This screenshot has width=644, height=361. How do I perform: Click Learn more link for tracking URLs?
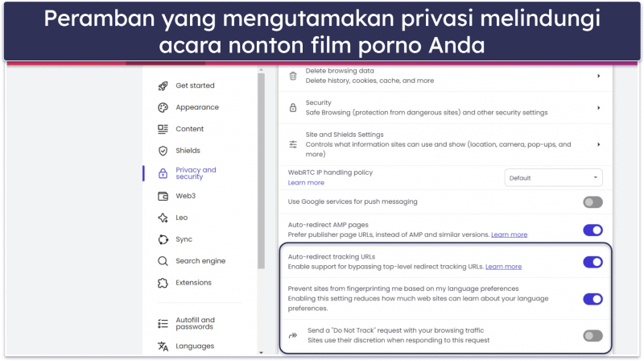click(x=504, y=267)
